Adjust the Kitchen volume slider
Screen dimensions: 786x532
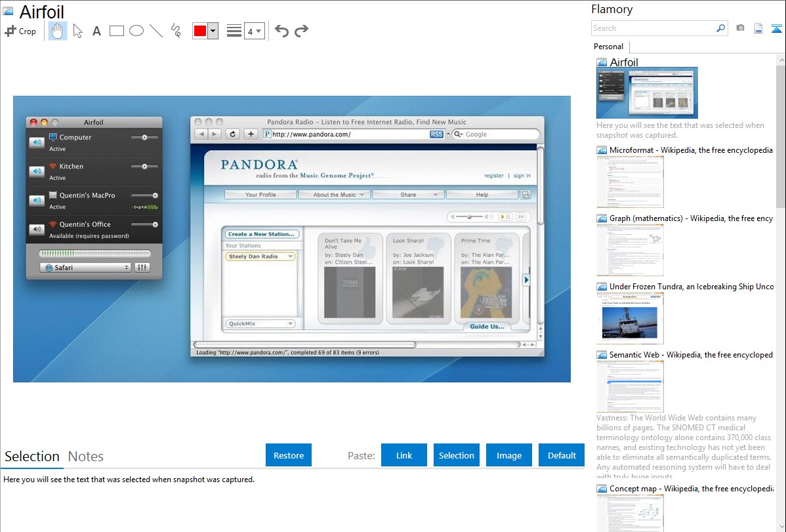[x=144, y=167]
